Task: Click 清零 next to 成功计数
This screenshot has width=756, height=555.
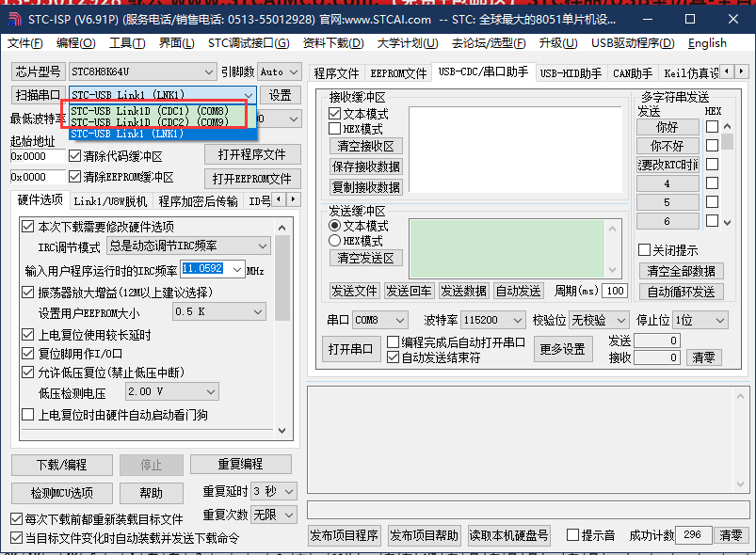Action: pos(731,535)
